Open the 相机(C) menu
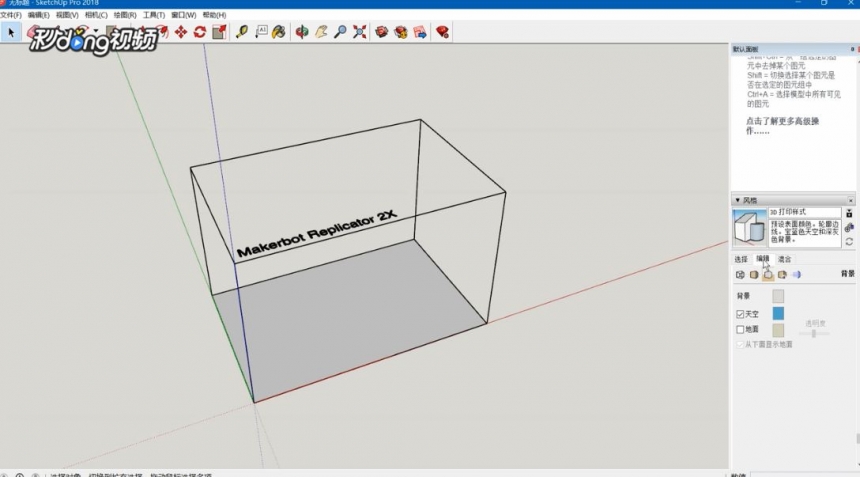860x477 pixels. pyautogui.click(x=96, y=15)
